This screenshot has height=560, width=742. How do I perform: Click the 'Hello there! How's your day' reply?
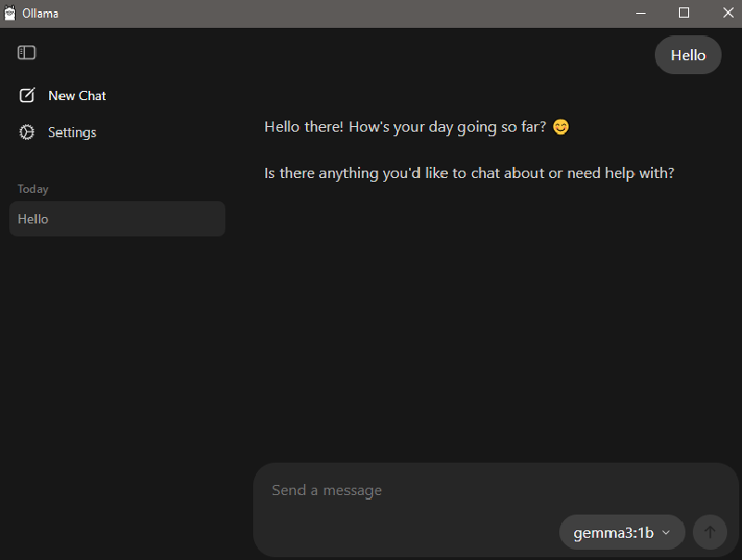pyautogui.click(x=405, y=127)
